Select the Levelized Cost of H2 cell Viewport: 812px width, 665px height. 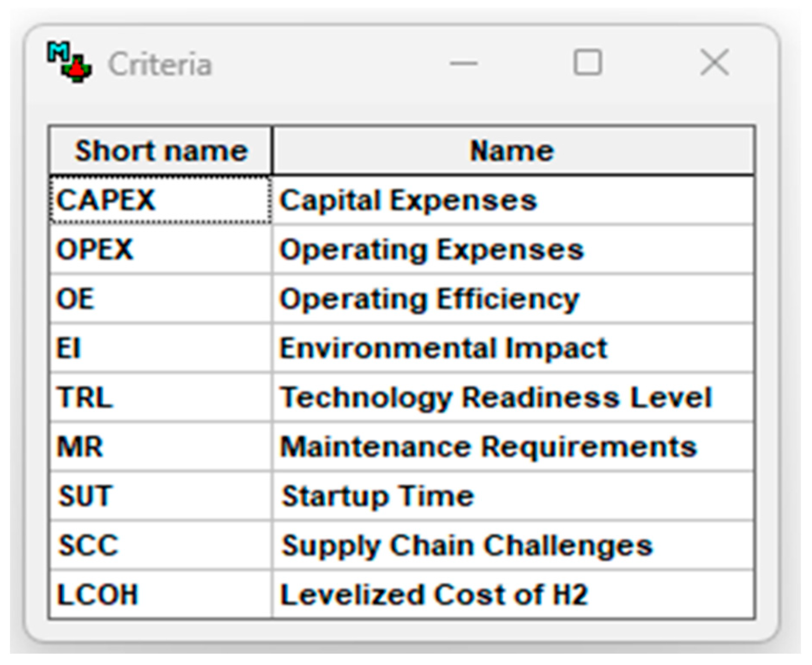pos(513,595)
